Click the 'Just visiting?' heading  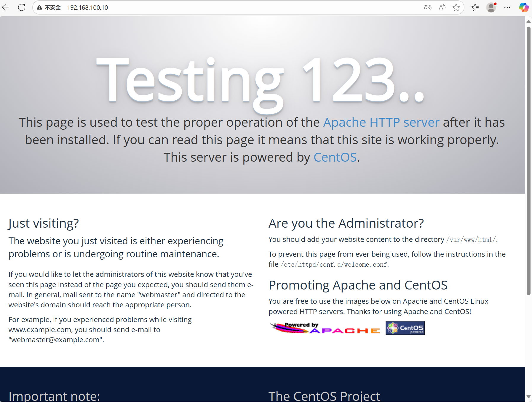(x=44, y=223)
